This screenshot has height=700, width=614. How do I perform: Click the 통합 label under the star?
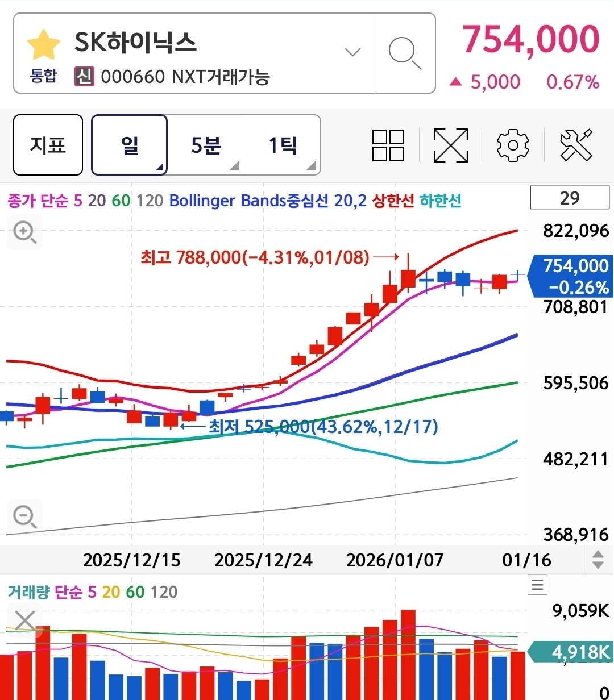[x=44, y=76]
